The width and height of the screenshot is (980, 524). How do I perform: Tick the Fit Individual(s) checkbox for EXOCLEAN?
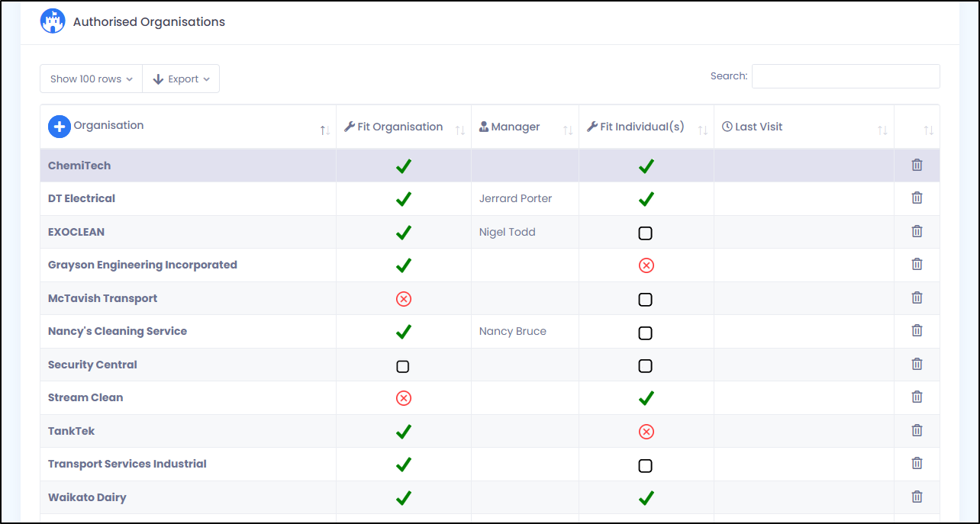[646, 233]
